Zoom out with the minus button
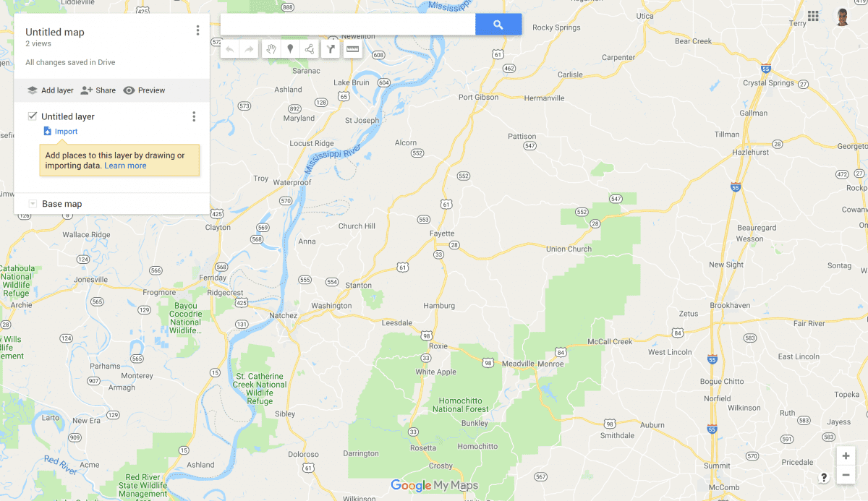The height and width of the screenshot is (501, 868). (x=846, y=475)
